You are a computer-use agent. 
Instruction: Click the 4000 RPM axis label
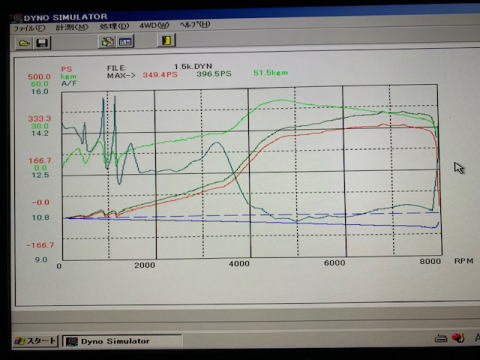pos(239,264)
